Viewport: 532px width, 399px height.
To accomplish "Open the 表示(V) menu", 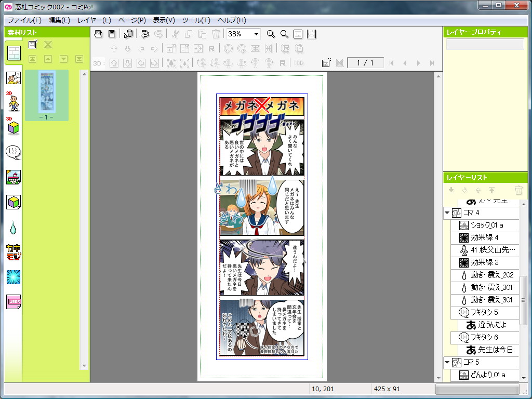I will 164,20.
